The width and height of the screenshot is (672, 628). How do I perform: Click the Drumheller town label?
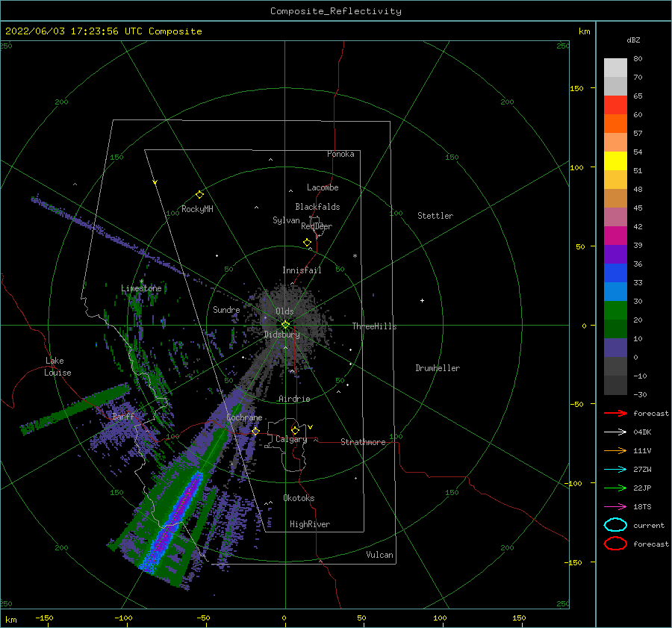coord(438,368)
